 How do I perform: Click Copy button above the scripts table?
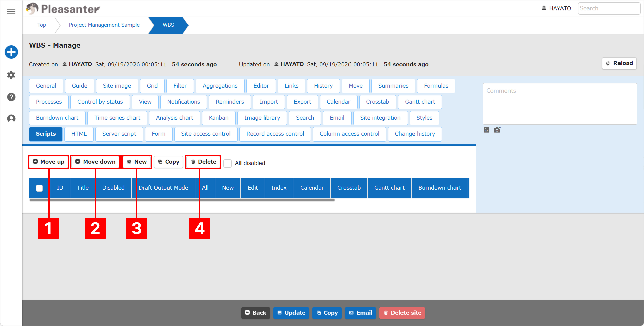(x=169, y=162)
